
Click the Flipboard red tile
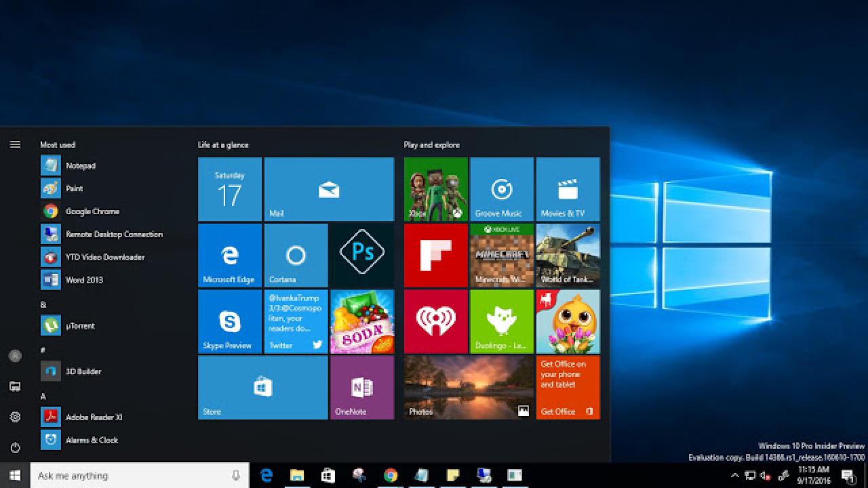click(x=435, y=255)
